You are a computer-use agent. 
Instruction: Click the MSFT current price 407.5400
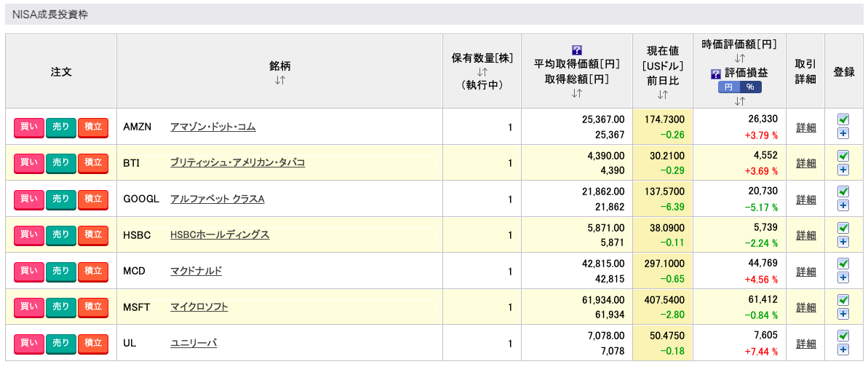pyautogui.click(x=664, y=300)
